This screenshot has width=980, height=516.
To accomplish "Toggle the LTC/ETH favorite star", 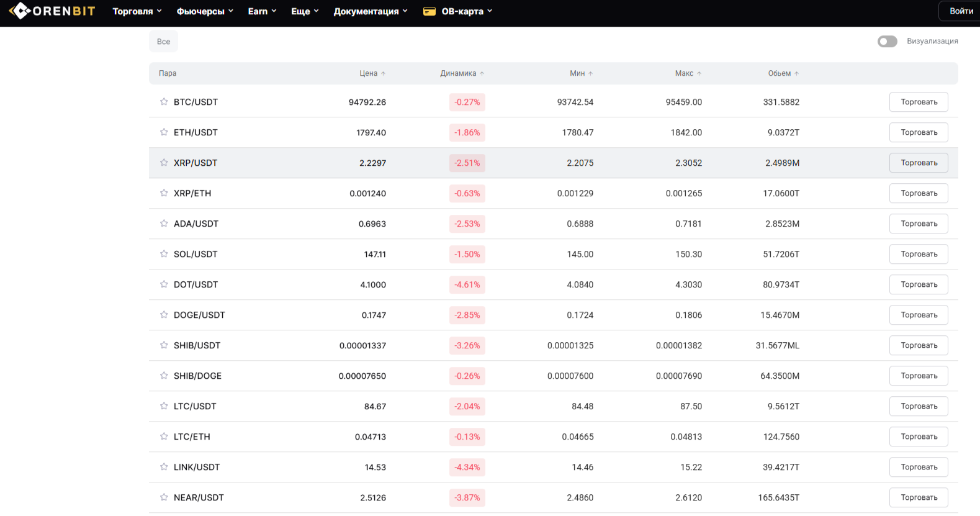I will point(164,436).
